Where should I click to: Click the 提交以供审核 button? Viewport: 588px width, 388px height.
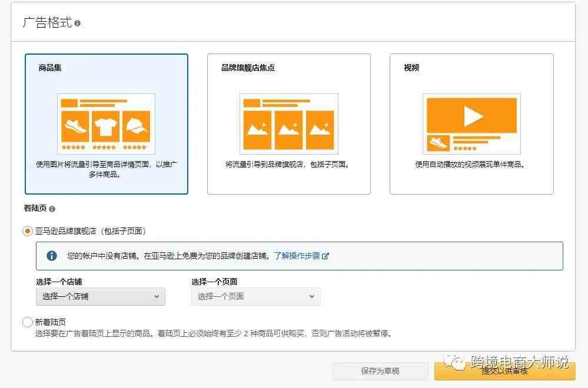(x=505, y=371)
